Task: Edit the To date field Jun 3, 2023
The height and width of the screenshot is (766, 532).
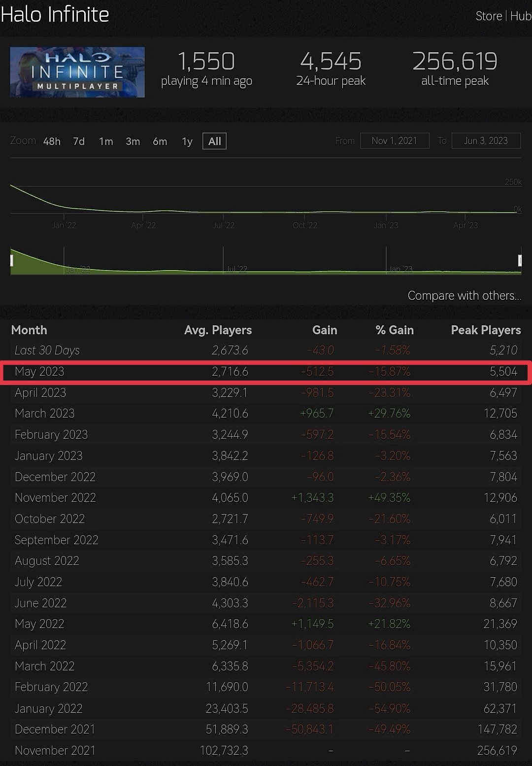Action: (x=486, y=140)
